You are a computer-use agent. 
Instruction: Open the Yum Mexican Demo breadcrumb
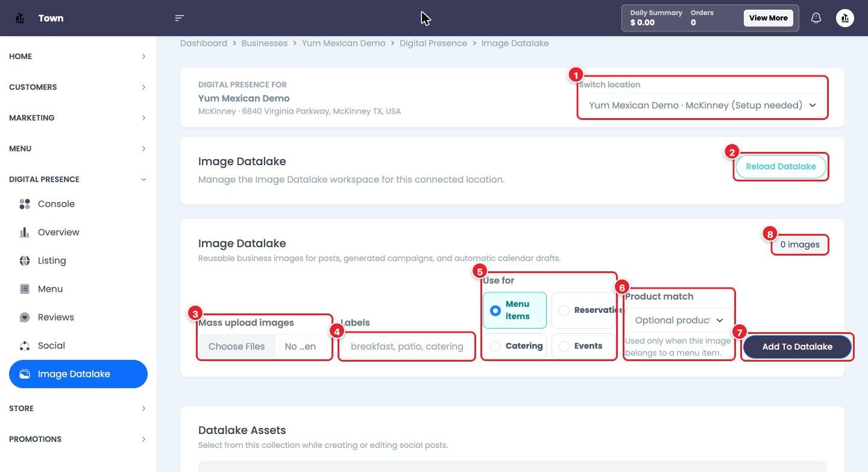pyautogui.click(x=344, y=43)
